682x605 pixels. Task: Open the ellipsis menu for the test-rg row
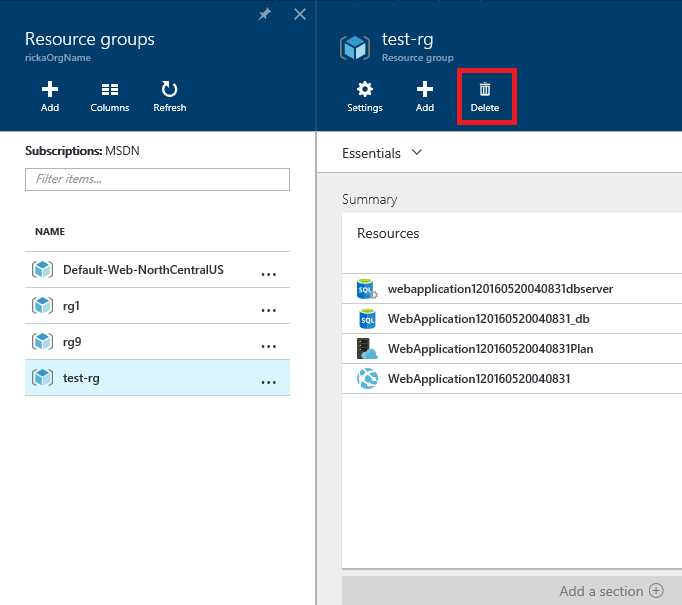[268, 382]
